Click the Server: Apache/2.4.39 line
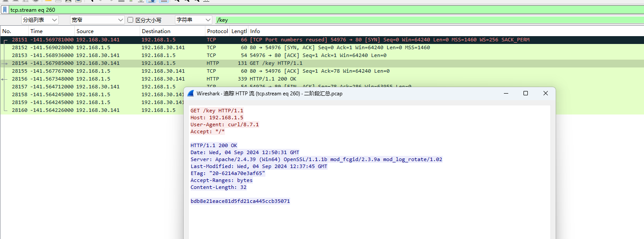Screen dimensions: 644x239 pos(316,159)
